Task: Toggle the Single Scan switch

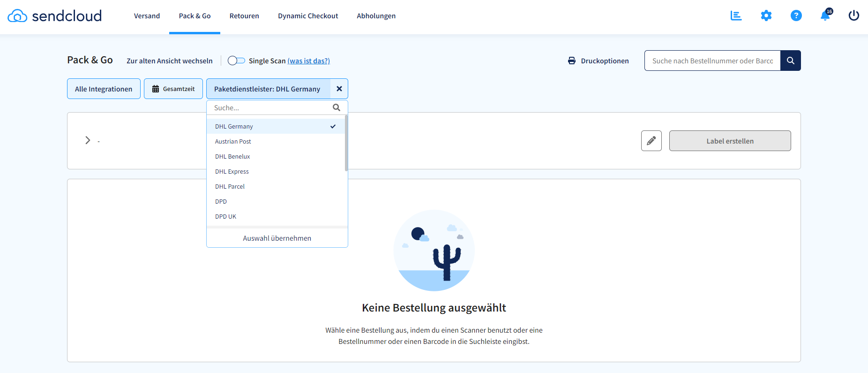Action: (x=236, y=61)
